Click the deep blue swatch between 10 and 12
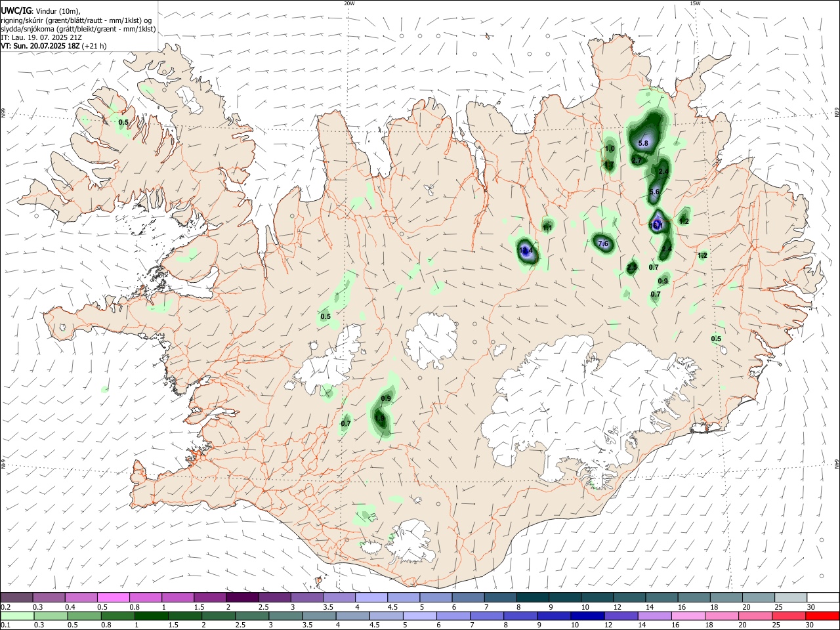Image resolution: width=840 pixels, height=630 pixels. (587, 616)
